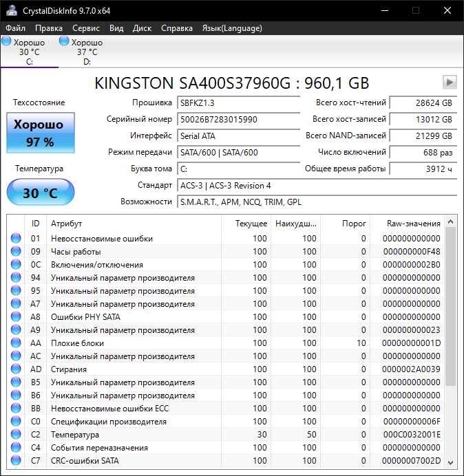This screenshot has height=476, width=464.
Task: Click status orb for attribute B5
Action: [16, 382]
